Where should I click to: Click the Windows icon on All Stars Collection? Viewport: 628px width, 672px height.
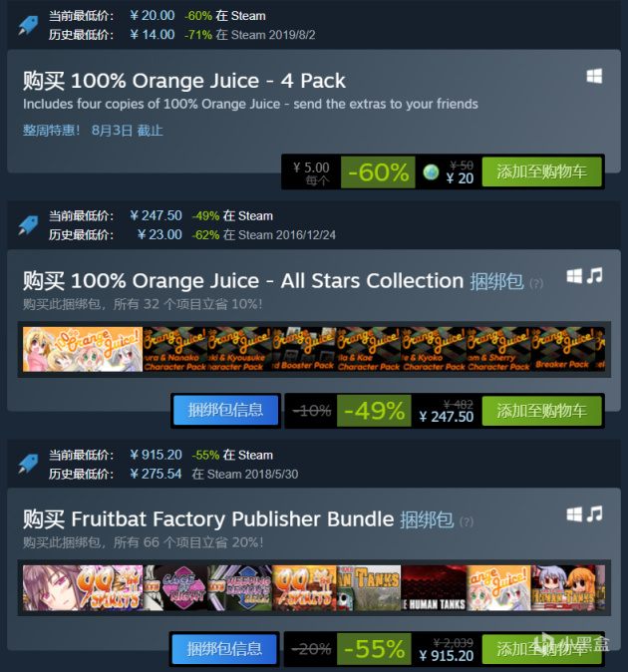574,276
